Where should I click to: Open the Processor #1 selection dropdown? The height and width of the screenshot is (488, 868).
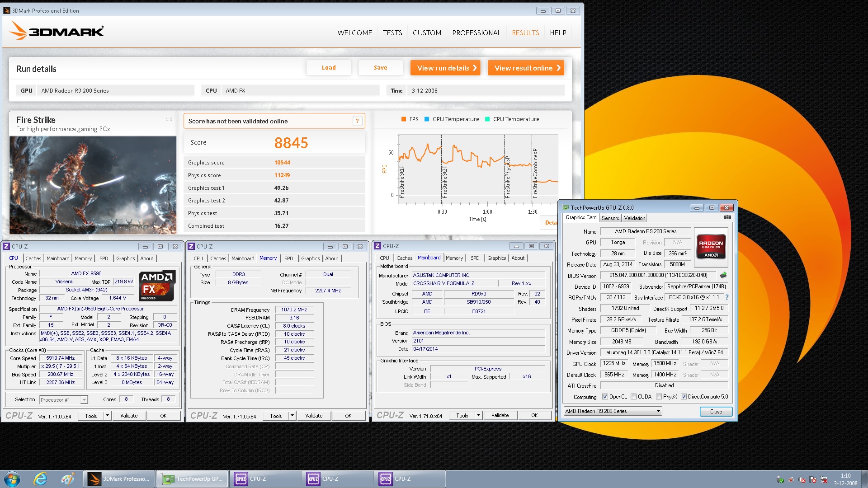click(x=63, y=399)
